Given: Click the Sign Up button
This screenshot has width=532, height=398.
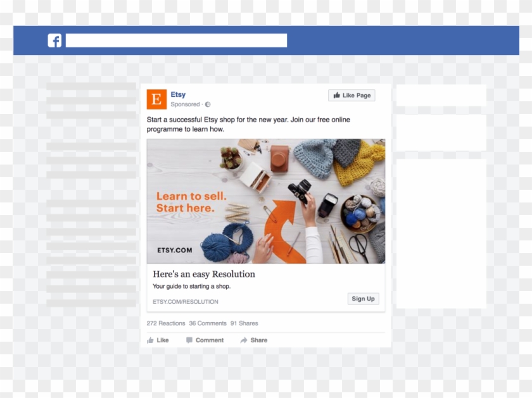Looking at the screenshot, I should click(363, 299).
